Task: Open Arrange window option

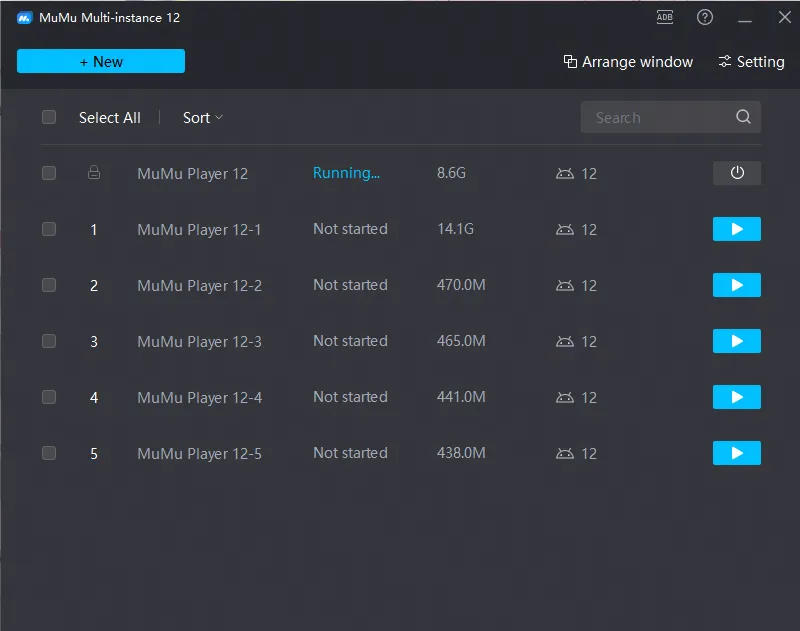Action: 628,62
